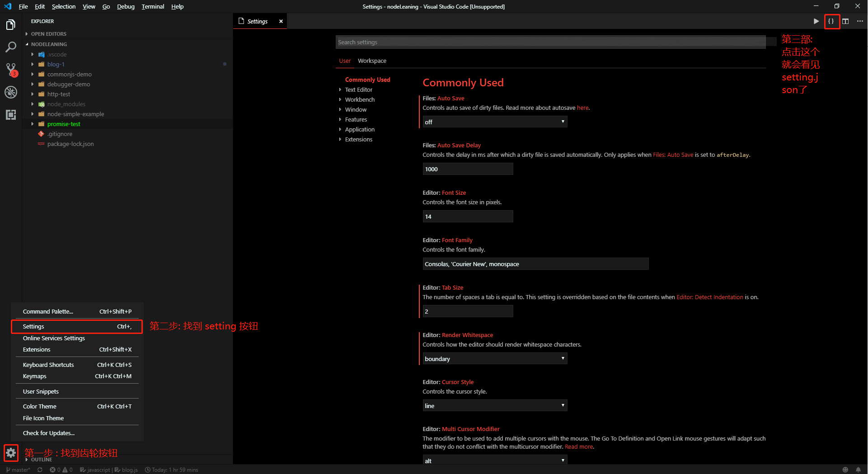Open the Multi Cursor Modifier dropdown showing alt
The height and width of the screenshot is (474, 868).
point(495,460)
